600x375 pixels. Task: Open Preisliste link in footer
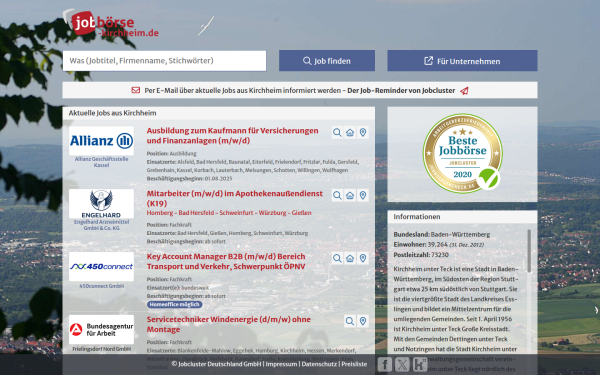(x=354, y=364)
